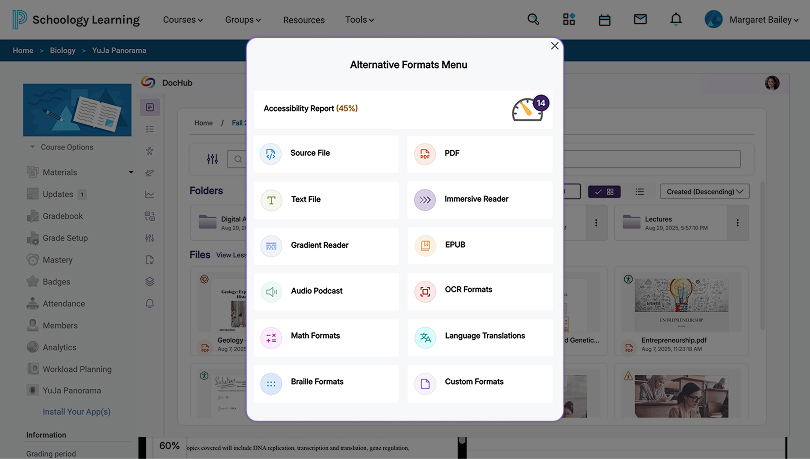Expand the Tools menu
The image size is (810, 459).
pyautogui.click(x=360, y=20)
